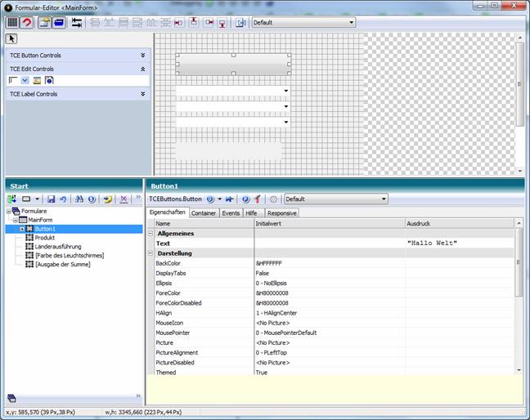This screenshot has height=420, width=530.
Task: Click the save disk icon
Action: click(x=51, y=199)
